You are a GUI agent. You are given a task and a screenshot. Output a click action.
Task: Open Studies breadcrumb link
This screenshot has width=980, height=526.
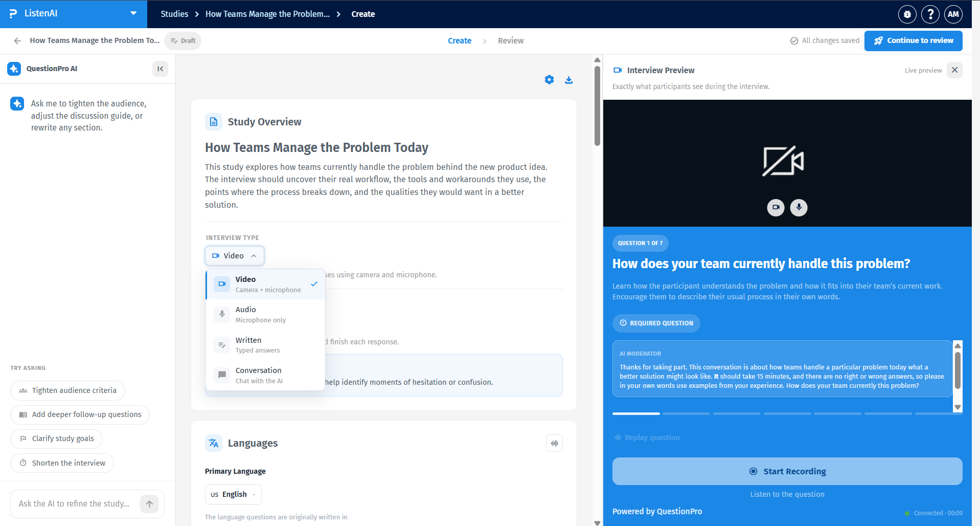(x=174, y=14)
